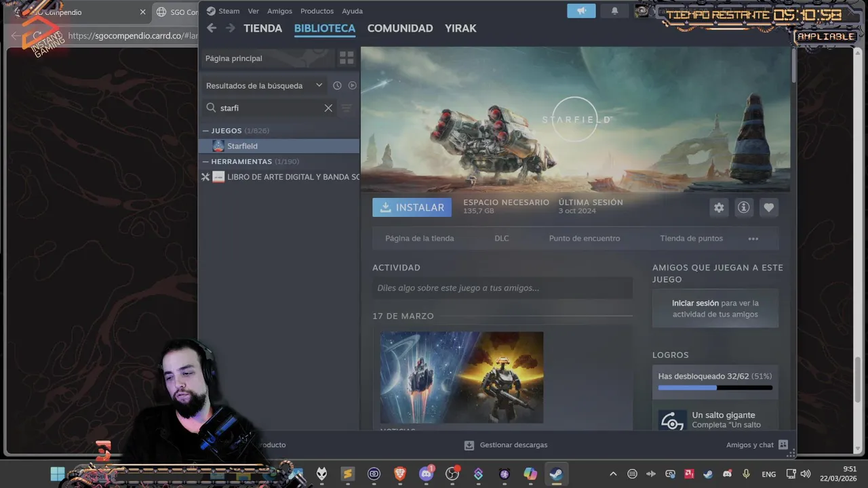Click the INSTALAR button
The width and height of the screenshot is (868, 488).
click(412, 207)
